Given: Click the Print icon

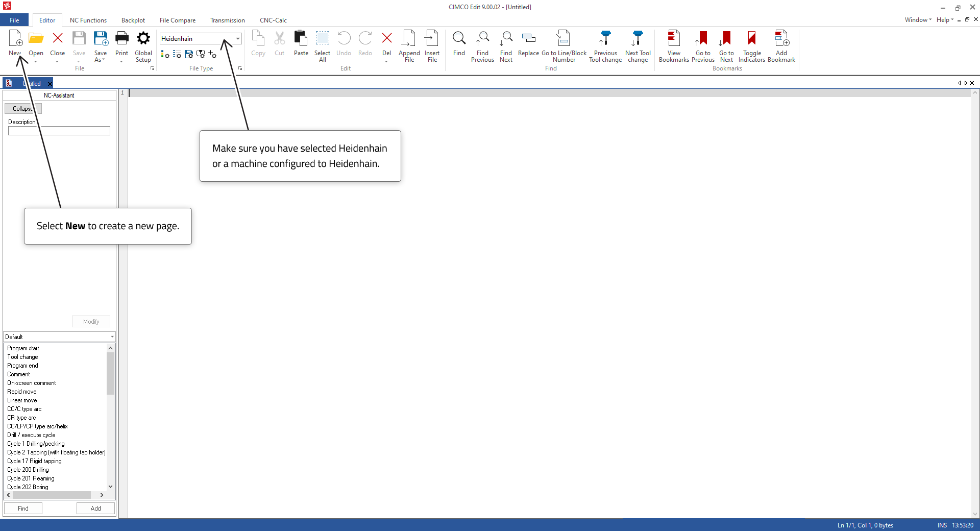Looking at the screenshot, I should pos(121,39).
